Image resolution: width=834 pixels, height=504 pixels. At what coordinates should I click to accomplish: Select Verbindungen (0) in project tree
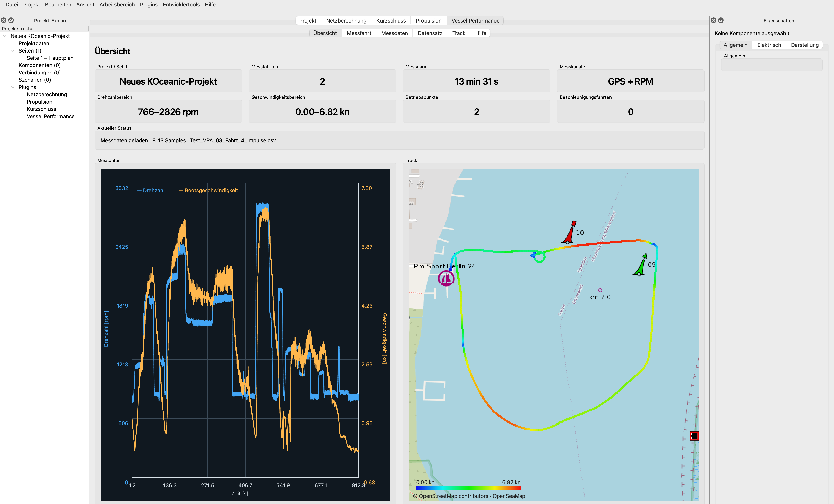[40, 72]
